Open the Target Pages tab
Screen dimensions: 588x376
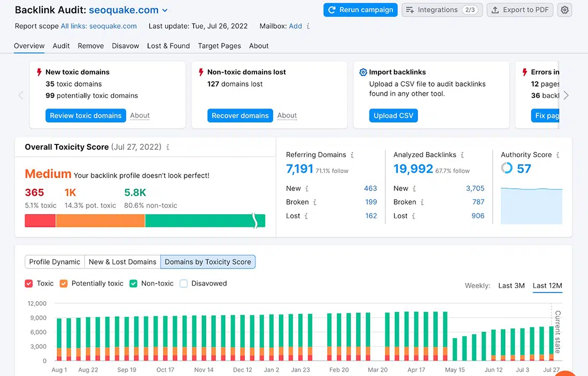point(219,46)
